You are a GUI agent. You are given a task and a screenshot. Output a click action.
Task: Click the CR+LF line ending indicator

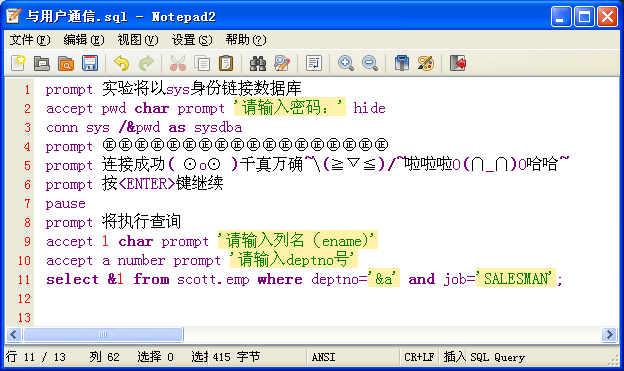[x=419, y=357]
